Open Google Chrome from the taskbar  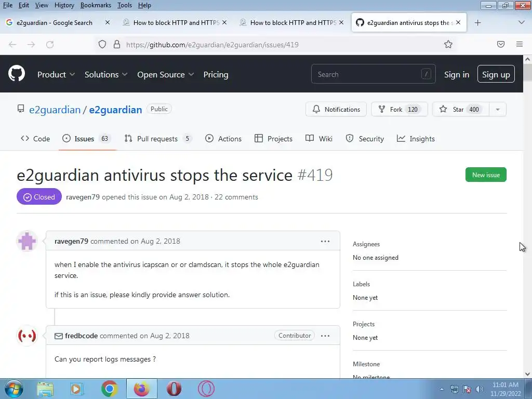click(109, 389)
